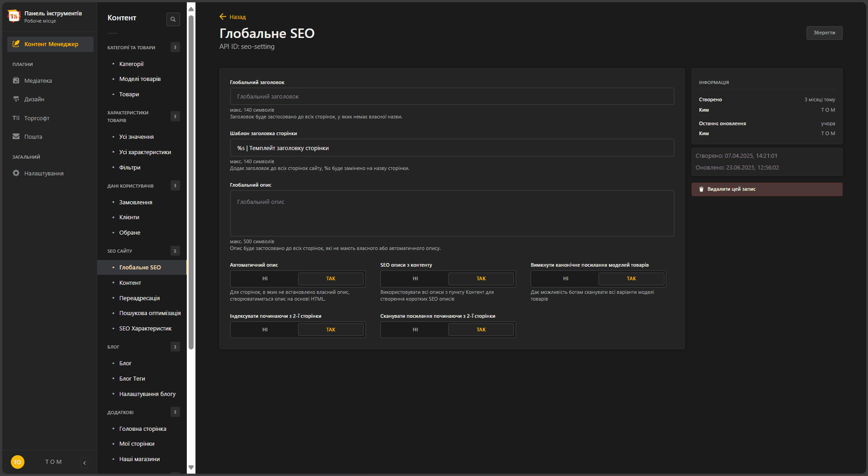
Task: Collapse the БЛОГ section
Action: 143,347
